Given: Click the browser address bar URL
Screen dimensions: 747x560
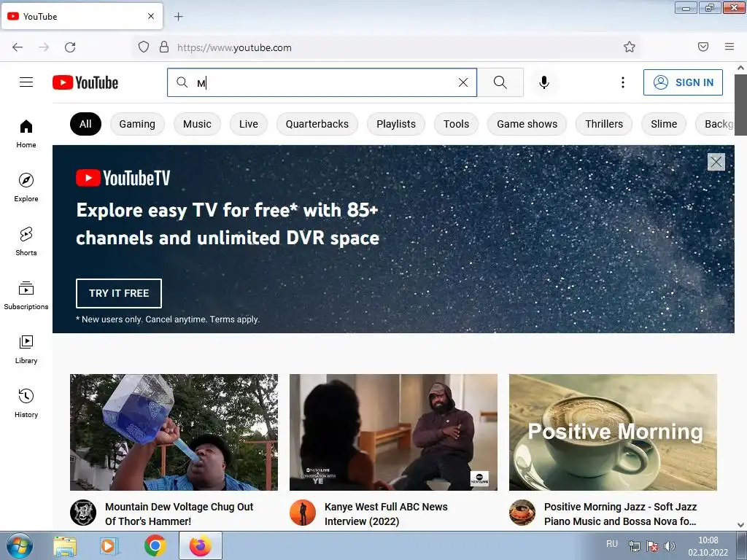Looking at the screenshot, I should [234, 47].
